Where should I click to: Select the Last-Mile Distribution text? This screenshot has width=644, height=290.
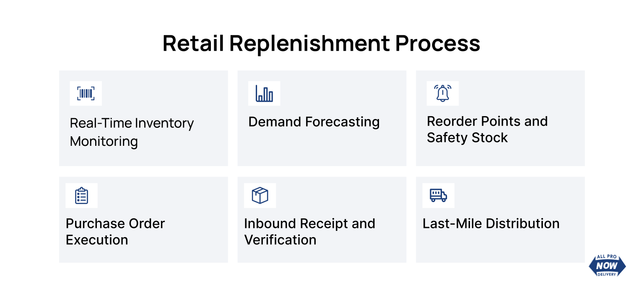(x=491, y=223)
